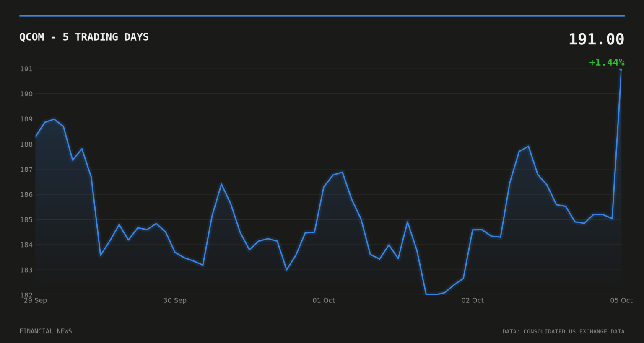Click the latest price point marker ending the line
This screenshot has height=343, width=644.
pos(621,69)
